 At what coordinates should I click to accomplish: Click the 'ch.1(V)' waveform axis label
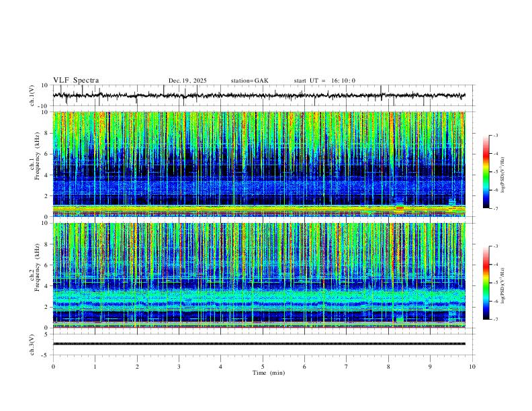pos(32,95)
